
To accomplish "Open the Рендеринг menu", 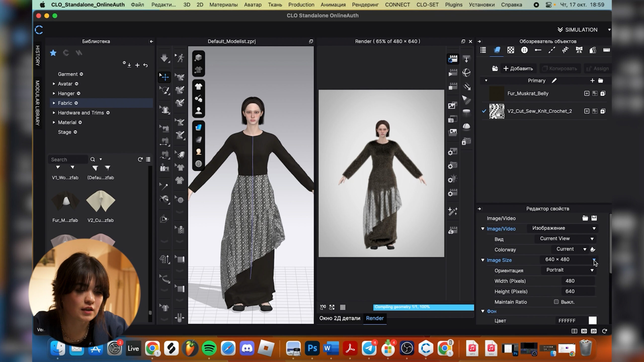I will pyautogui.click(x=365, y=5).
